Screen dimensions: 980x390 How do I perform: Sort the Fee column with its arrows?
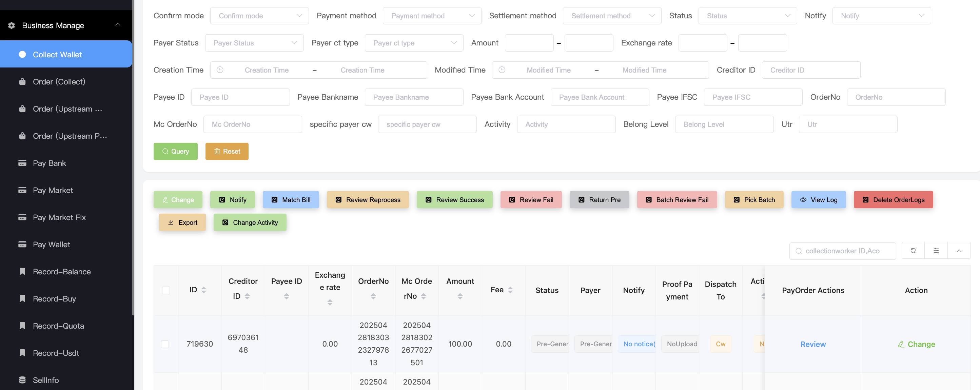pos(510,290)
